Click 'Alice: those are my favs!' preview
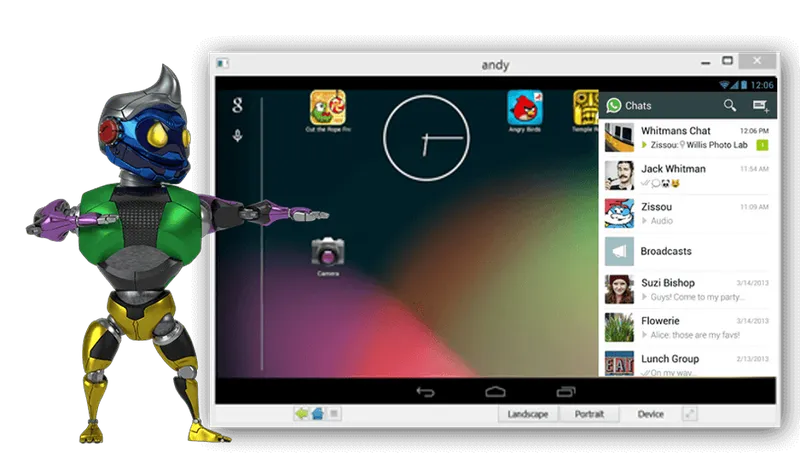800x469 pixels. [x=695, y=335]
